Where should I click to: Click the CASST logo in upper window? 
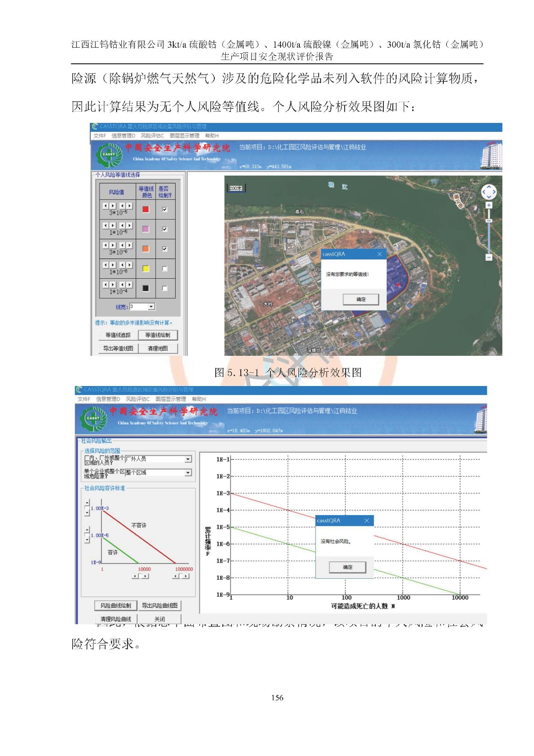tap(109, 155)
